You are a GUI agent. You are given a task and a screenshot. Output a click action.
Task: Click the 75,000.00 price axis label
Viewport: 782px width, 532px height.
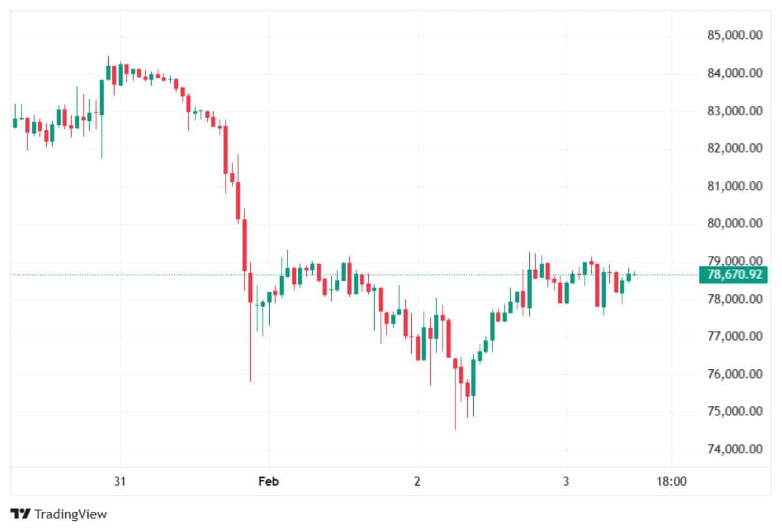(734, 411)
